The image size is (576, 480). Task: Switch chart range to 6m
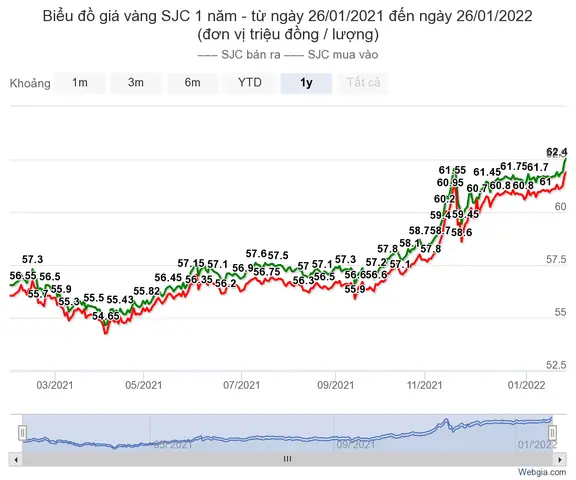tap(192, 83)
